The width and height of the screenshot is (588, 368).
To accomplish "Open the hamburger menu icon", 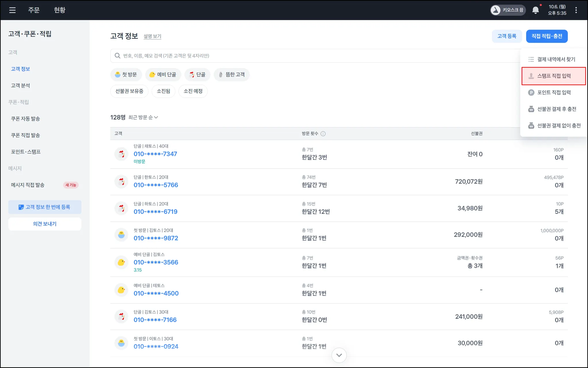I will [x=12, y=10].
